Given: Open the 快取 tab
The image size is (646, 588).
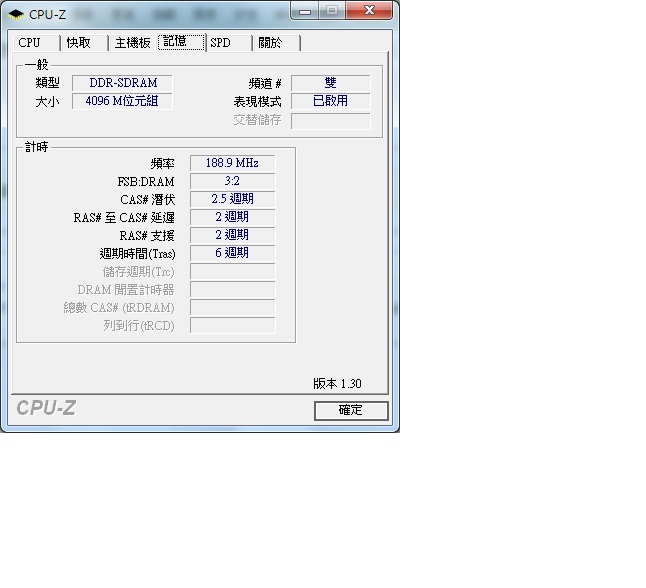Looking at the screenshot, I should (x=84, y=42).
